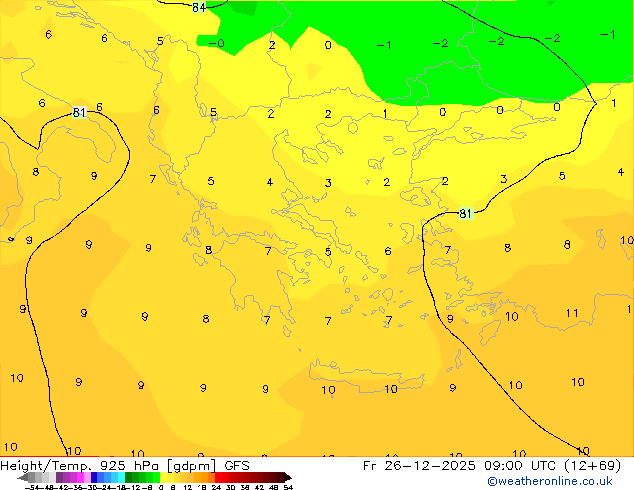Click the date 26-12-2025 in the caption
634x490 pixels.
point(429,466)
